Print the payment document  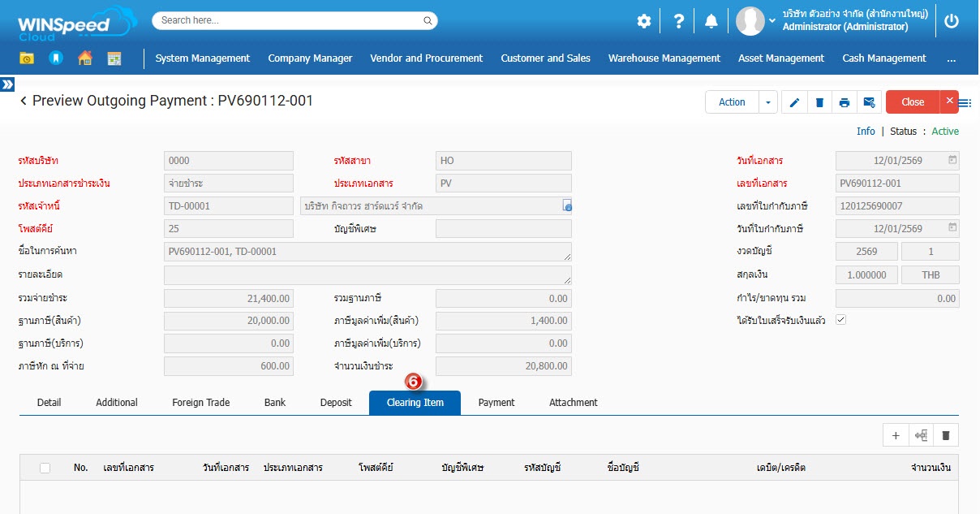(845, 102)
